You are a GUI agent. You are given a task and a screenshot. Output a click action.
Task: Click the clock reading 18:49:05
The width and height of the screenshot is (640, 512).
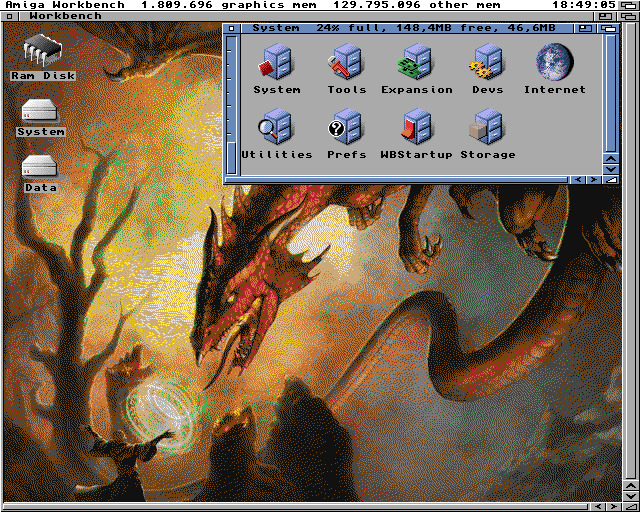point(584,5)
